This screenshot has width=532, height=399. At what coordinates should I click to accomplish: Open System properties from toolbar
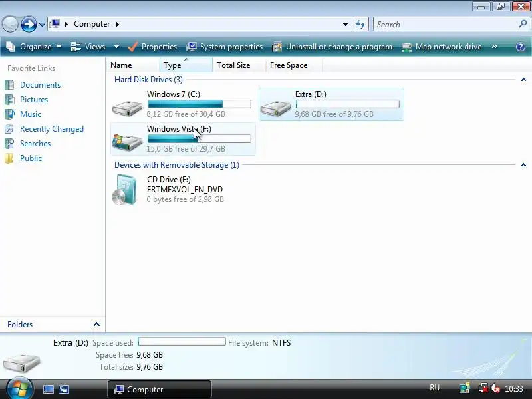click(x=225, y=47)
